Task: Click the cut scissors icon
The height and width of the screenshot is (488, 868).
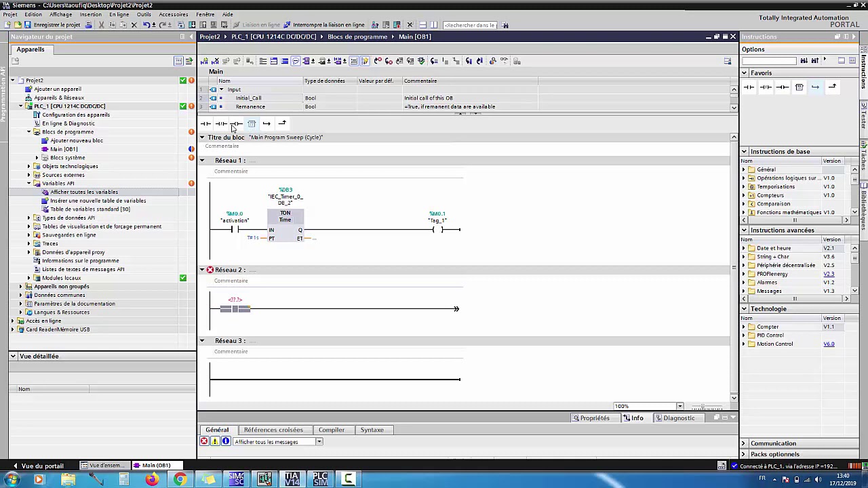Action: click(101, 25)
